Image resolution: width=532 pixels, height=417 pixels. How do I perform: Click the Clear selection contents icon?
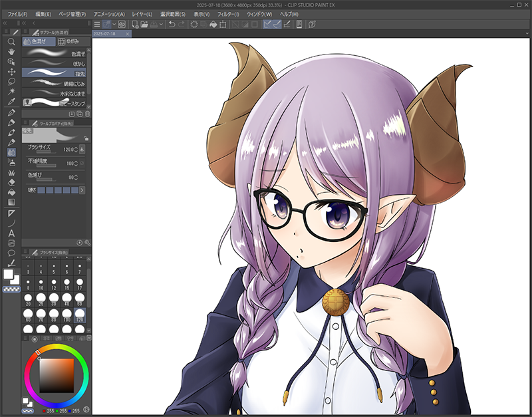point(194,25)
